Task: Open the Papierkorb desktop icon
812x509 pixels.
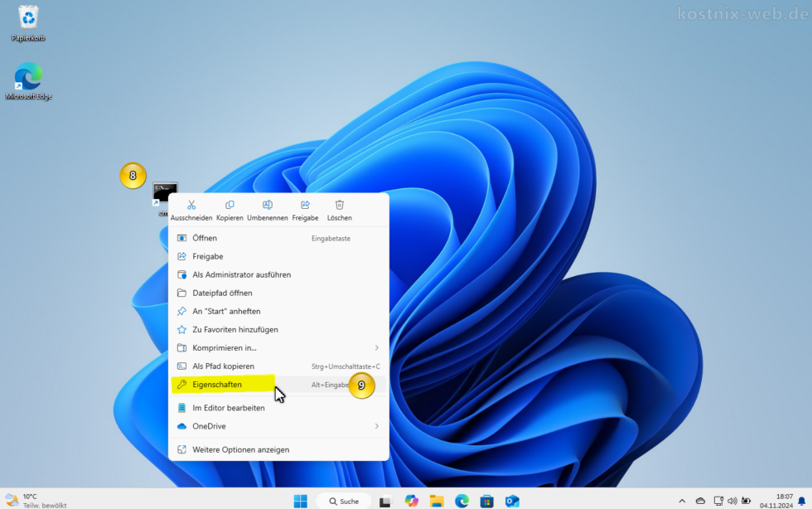Action: tap(28, 23)
